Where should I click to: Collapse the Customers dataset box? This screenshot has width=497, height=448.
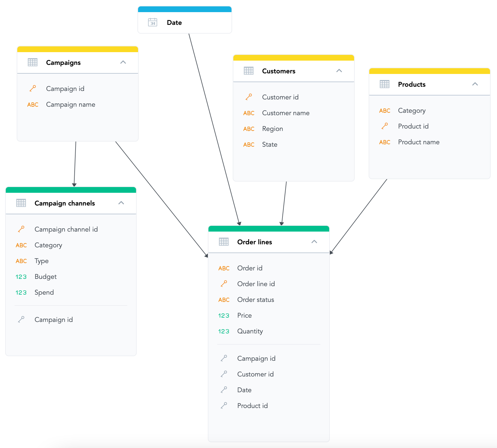pos(339,71)
